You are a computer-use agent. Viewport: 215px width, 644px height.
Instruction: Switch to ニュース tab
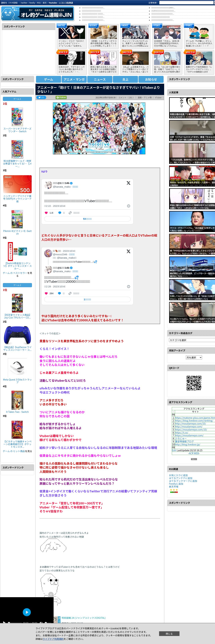tap(100, 79)
